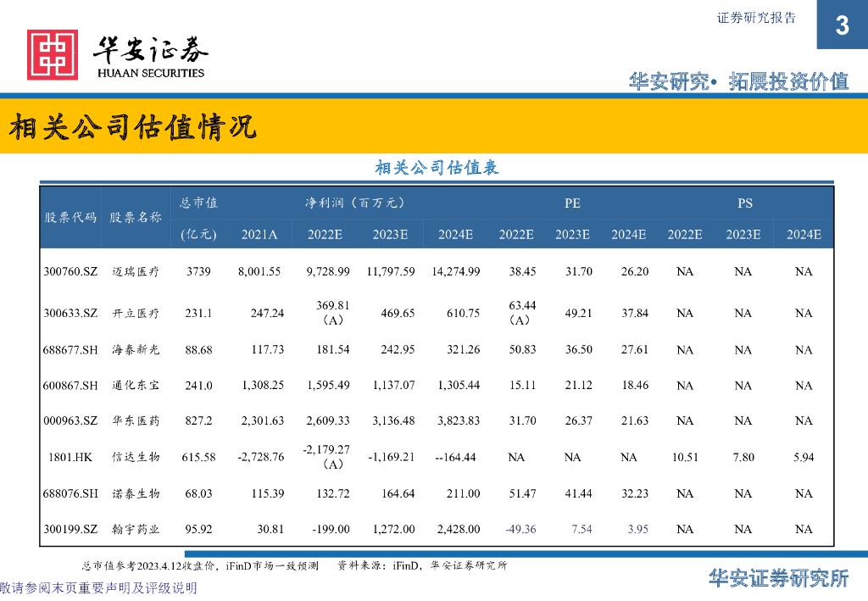Select 翰宇药业 PE value -49.36
Screen dimensions: 868x601
(520, 529)
